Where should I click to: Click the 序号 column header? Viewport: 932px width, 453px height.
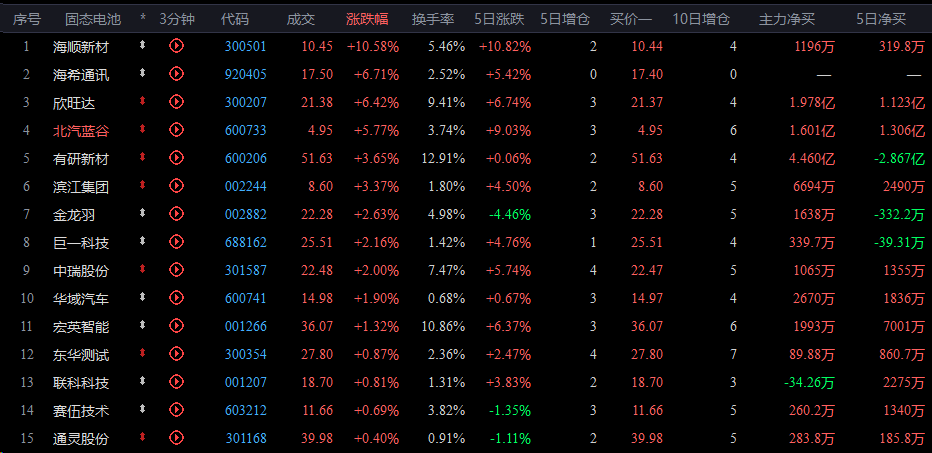click(27, 19)
